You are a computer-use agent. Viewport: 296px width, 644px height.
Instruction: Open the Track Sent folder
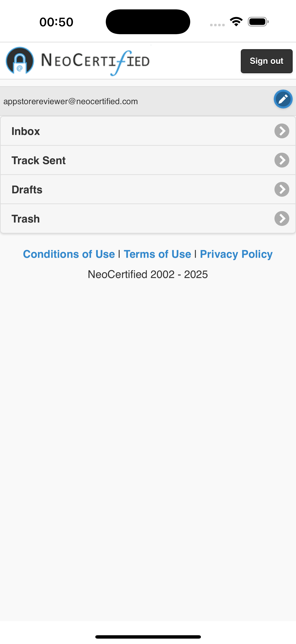tap(148, 160)
